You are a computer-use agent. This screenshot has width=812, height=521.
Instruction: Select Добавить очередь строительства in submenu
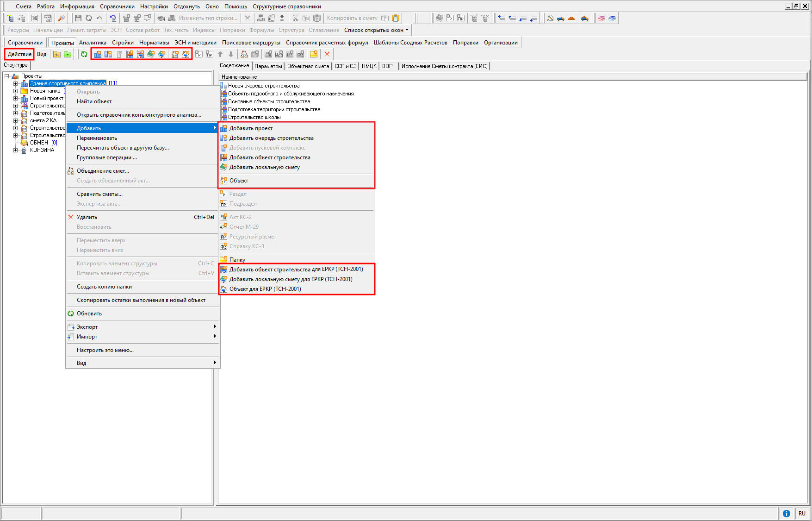pos(271,138)
